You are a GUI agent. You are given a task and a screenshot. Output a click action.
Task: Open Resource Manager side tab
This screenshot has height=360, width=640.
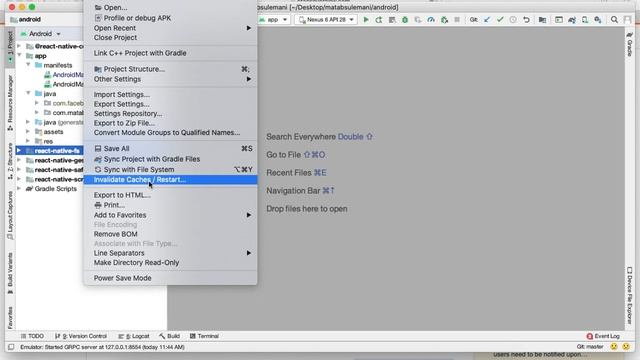(x=10, y=103)
